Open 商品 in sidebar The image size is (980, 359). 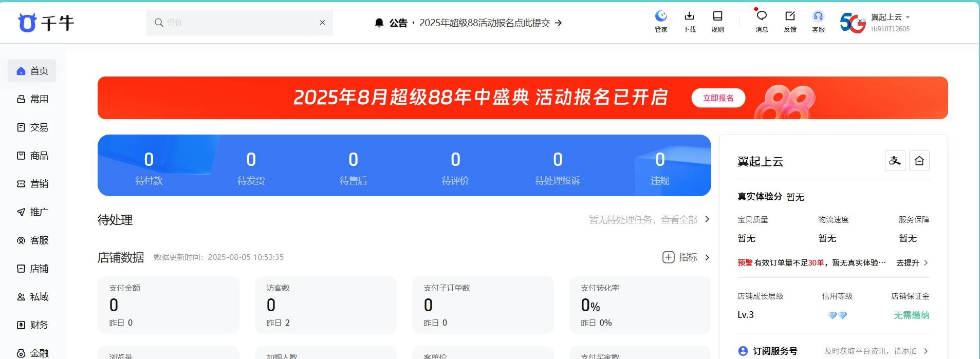click(32, 156)
